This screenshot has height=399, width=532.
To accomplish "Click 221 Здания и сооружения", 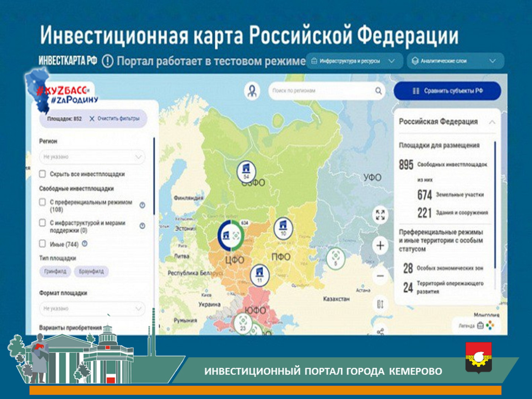I will [453, 213].
